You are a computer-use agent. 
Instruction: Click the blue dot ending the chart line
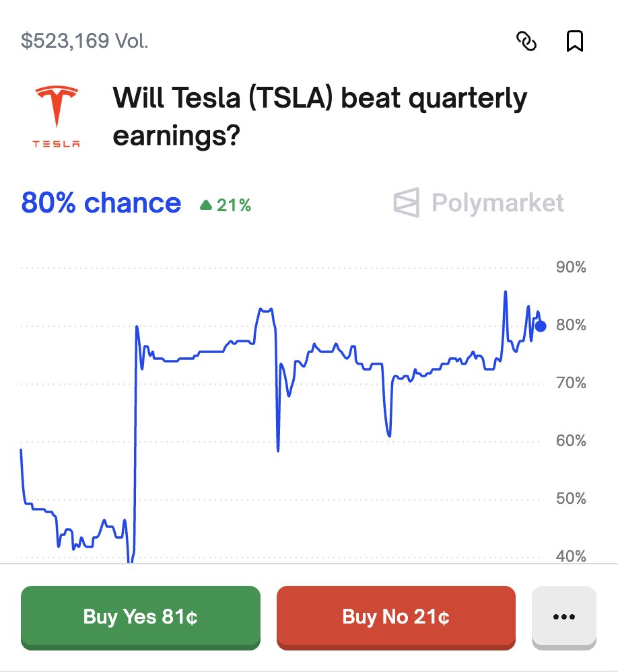(541, 326)
